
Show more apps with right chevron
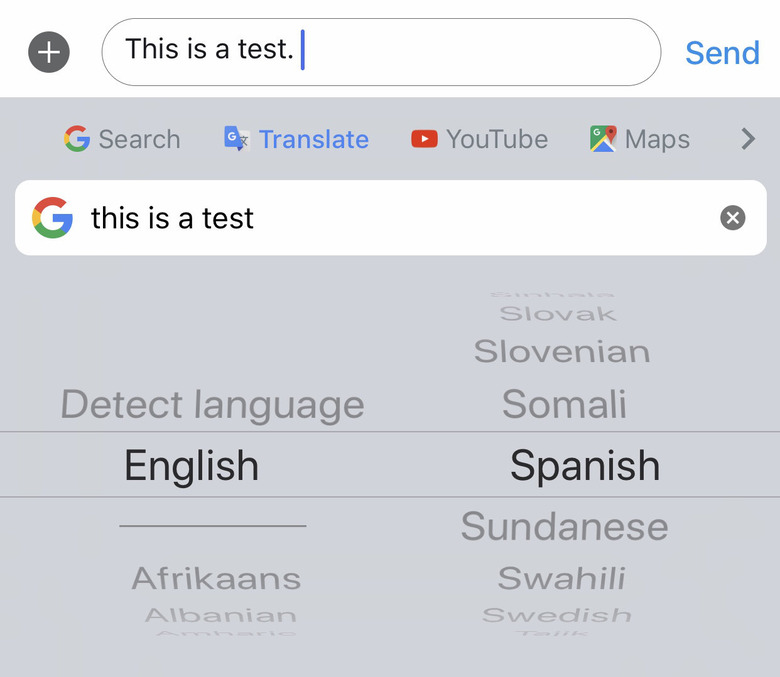748,139
